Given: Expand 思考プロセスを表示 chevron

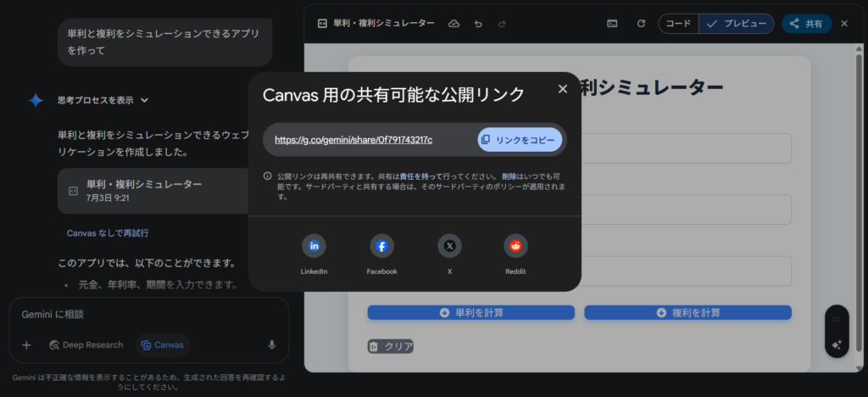Looking at the screenshot, I should click(144, 100).
